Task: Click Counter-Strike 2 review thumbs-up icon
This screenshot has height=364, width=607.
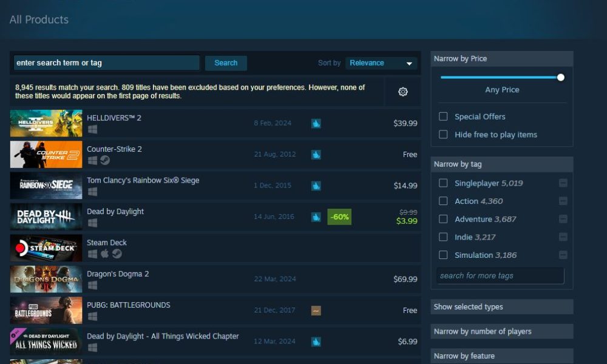Action: click(316, 155)
